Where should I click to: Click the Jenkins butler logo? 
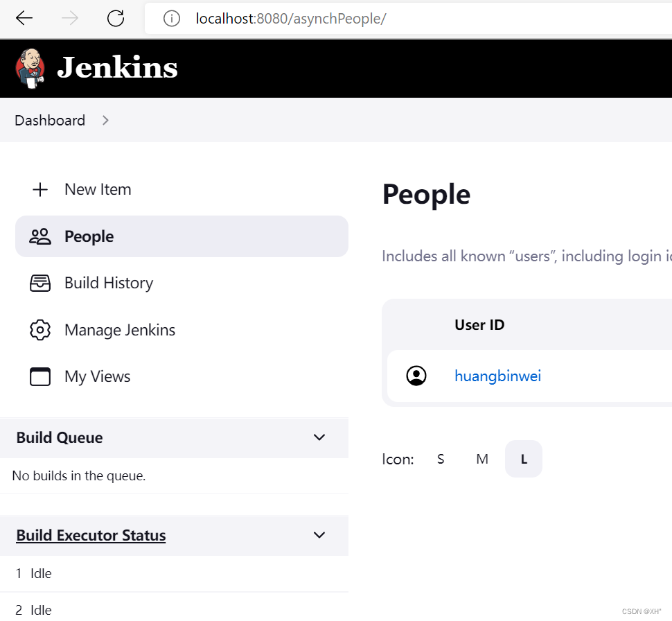pos(30,69)
